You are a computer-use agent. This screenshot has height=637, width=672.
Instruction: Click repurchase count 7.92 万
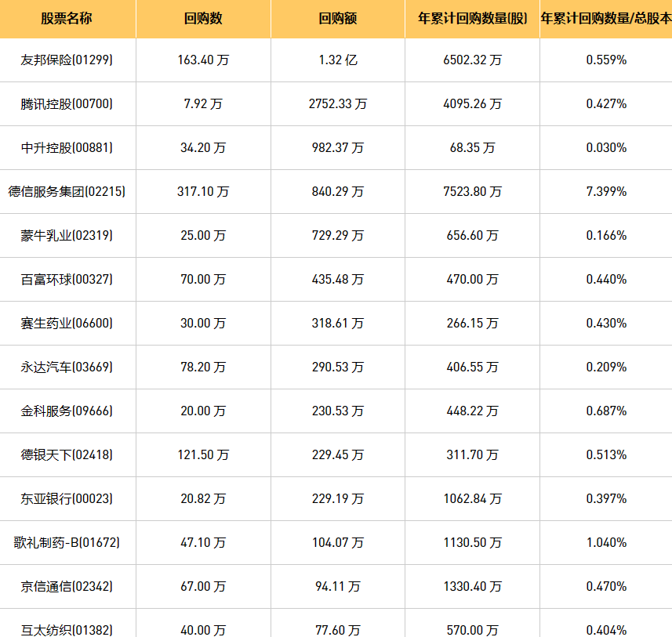203,103
